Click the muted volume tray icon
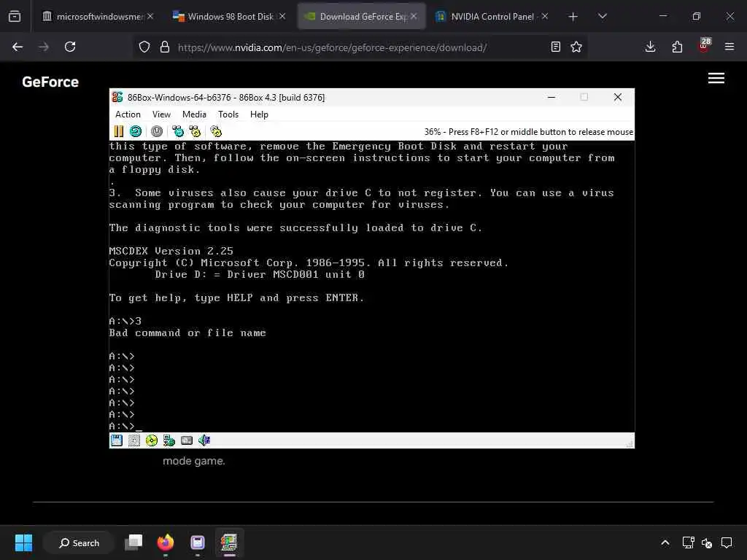This screenshot has width=747, height=560. pyautogui.click(x=707, y=542)
